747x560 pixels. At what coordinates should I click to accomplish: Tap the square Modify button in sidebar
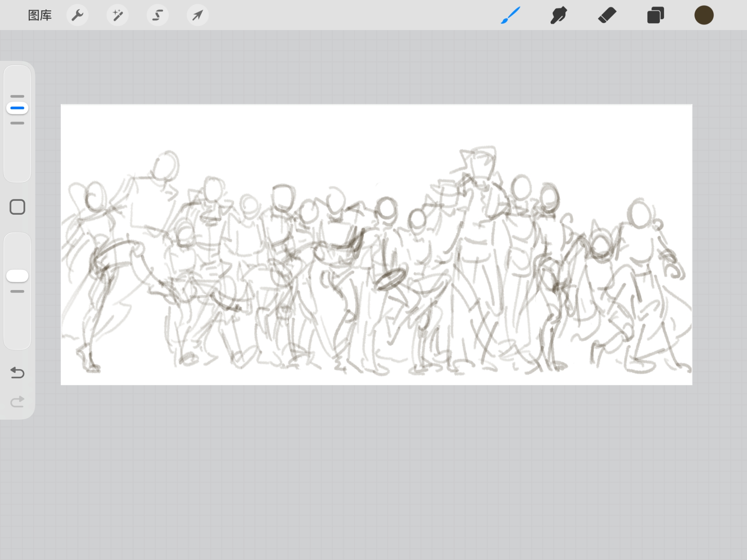(x=17, y=207)
